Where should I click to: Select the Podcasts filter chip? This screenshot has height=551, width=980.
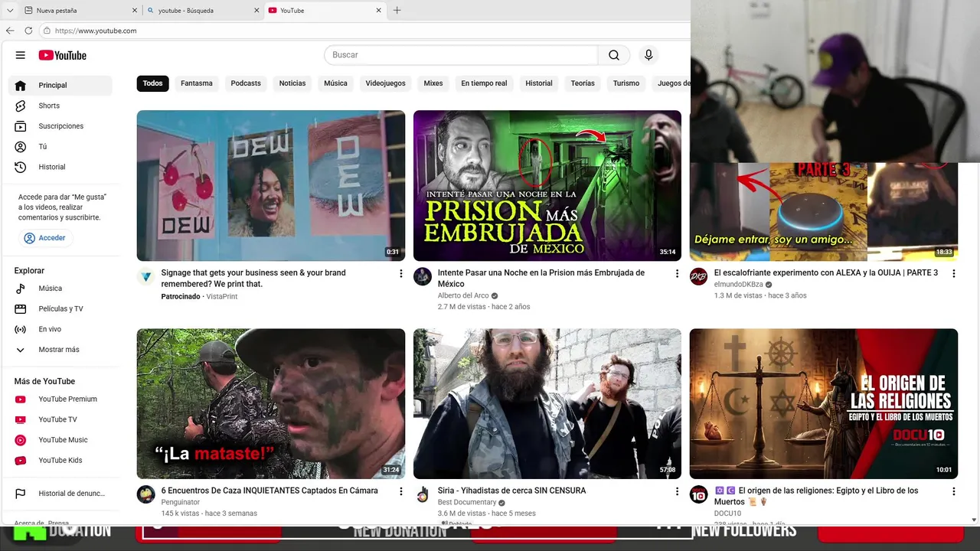click(246, 83)
